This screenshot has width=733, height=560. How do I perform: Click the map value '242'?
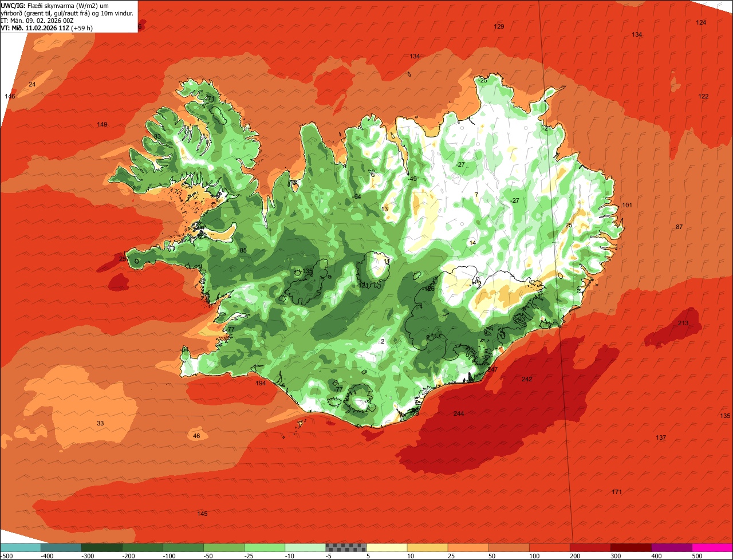tap(527, 380)
